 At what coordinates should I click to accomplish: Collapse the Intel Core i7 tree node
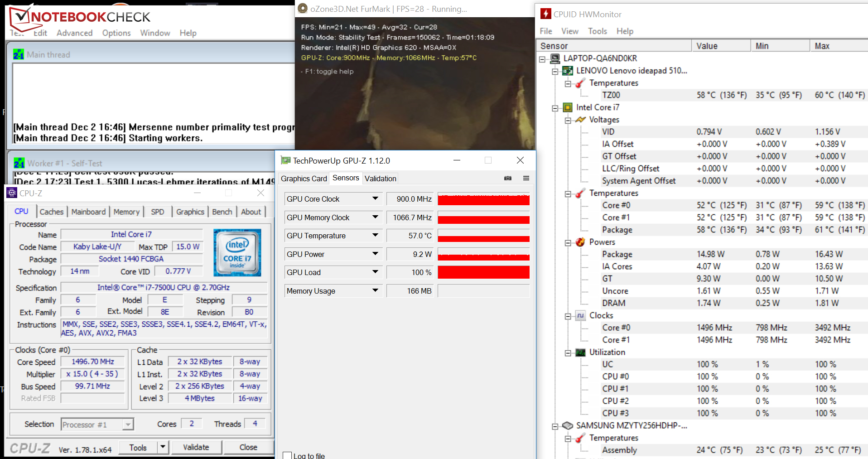[555, 108]
